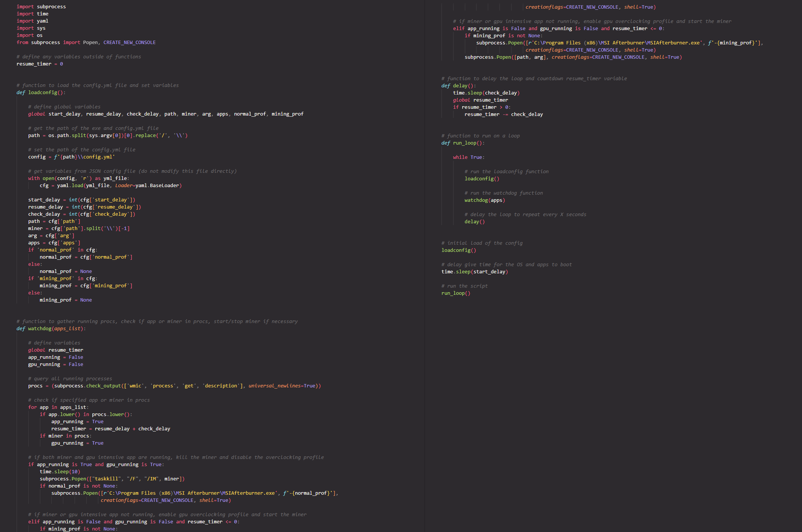Click the config.yml f-string assignment
Image resolution: width=802 pixels, height=532 pixels.
point(71,157)
